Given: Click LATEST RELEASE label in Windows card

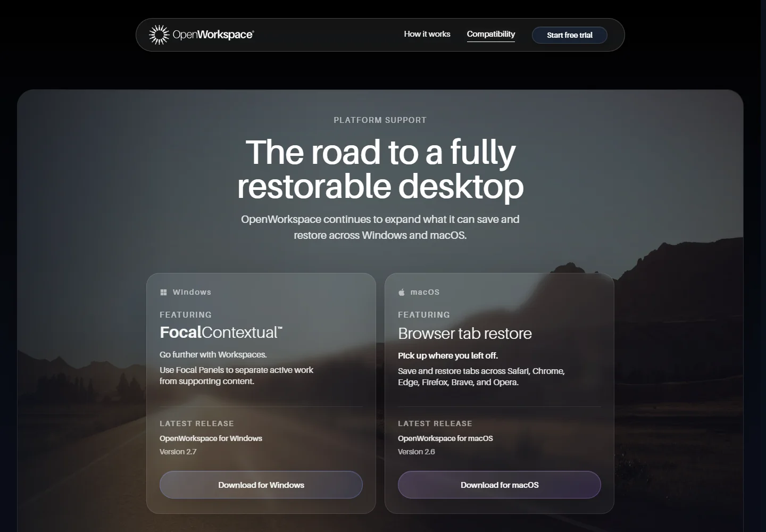Looking at the screenshot, I should point(197,423).
